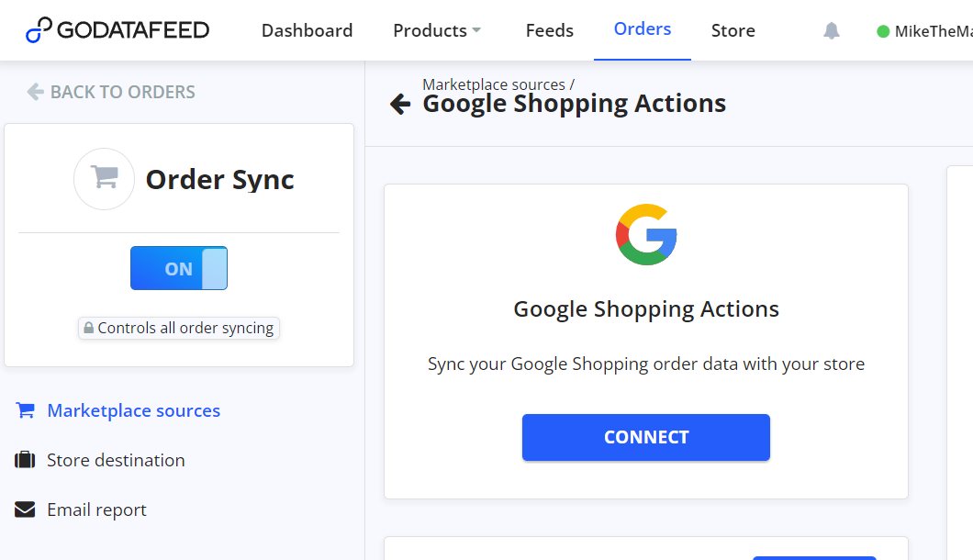Go to the Dashboard tab
Viewport: 973px width, 560px height.
[308, 30]
